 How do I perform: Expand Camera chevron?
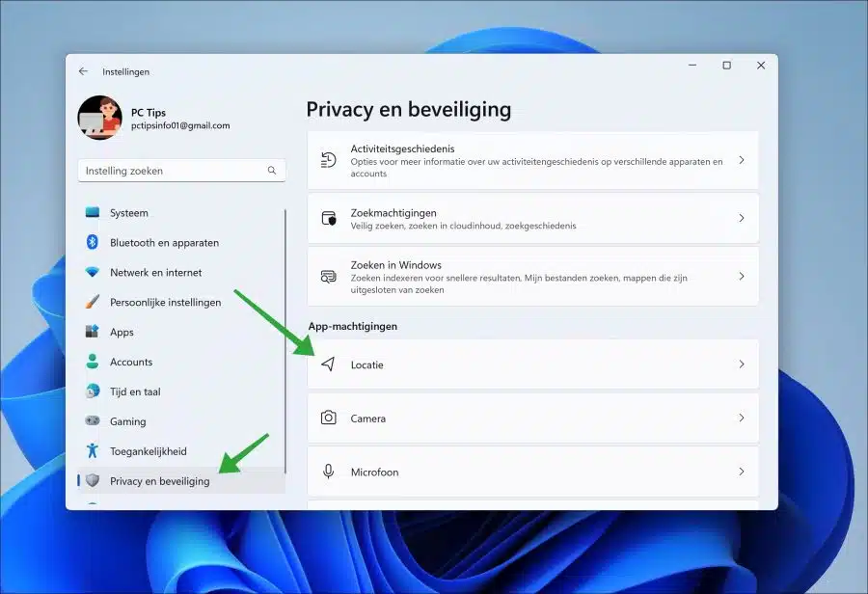(742, 418)
